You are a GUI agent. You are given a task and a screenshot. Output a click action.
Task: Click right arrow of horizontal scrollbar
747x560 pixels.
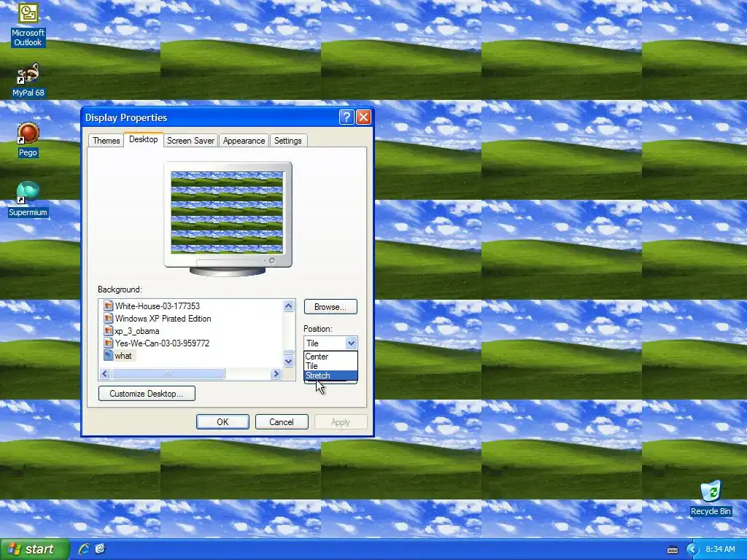point(276,374)
